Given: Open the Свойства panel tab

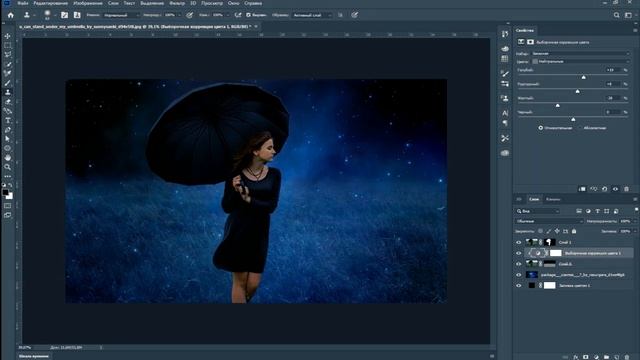Looking at the screenshot, I should pos(524,30).
